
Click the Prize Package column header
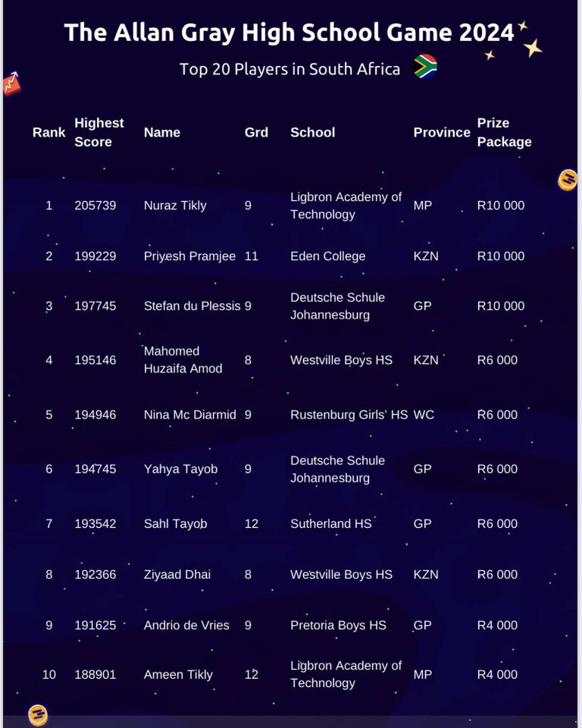504,132
